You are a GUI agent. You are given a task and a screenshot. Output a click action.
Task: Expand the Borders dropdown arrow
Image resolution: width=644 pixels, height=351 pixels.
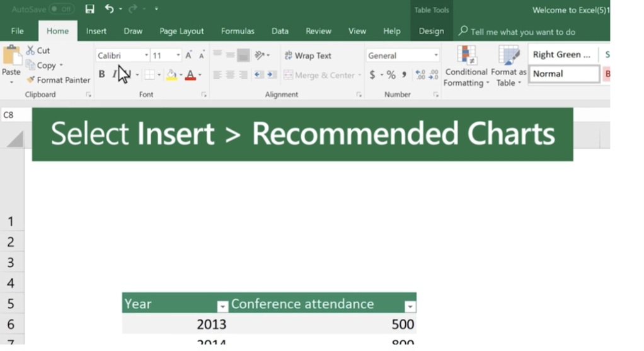coord(159,75)
